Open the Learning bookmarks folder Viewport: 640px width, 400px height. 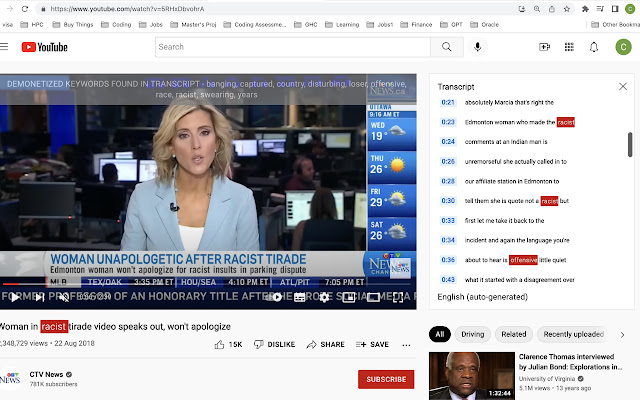click(x=342, y=24)
